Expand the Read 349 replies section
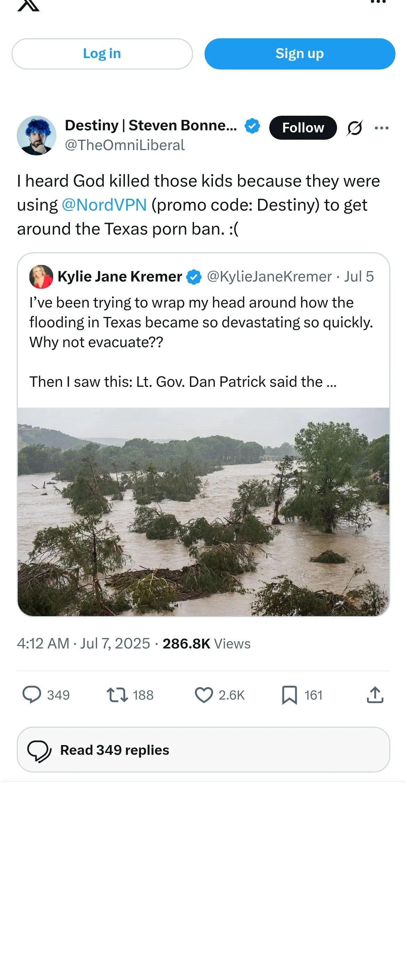The width and height of the screenshot is (407, 980). 203,750
